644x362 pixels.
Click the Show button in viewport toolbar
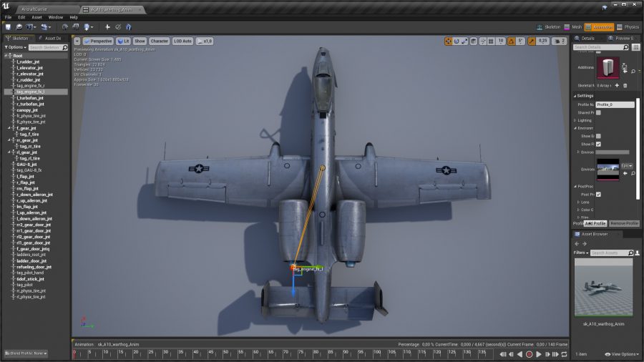click(x=140, y=41)
